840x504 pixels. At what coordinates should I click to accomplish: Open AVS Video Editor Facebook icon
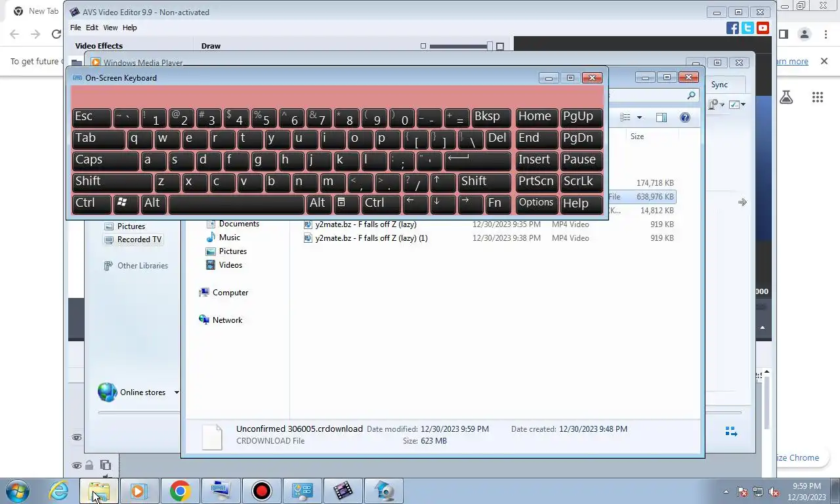(x=732, y=28)
